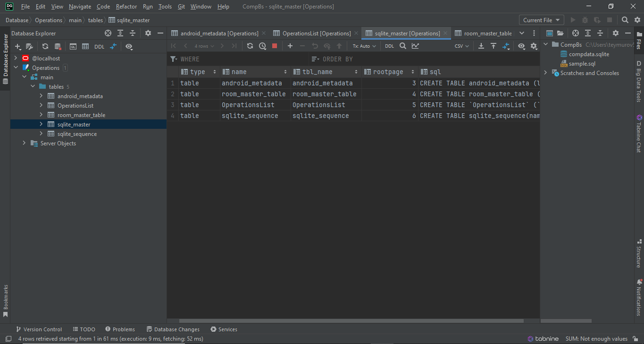Open the Current File run configuration selector
The width and height of the screenshot is (644, 344).
tap(541, 20)
